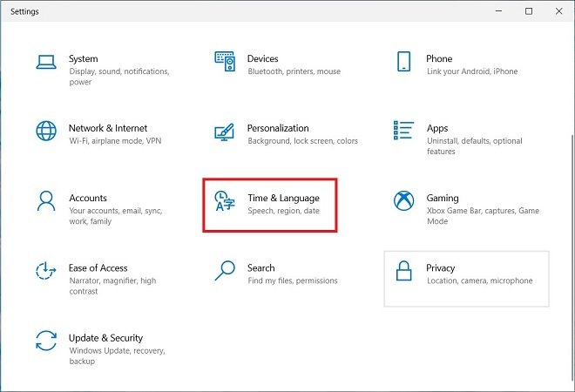The width and height of the screenshot is (575, 392).
Task: Open the "Network & Internet" heading
Action: tap(108, 128)
